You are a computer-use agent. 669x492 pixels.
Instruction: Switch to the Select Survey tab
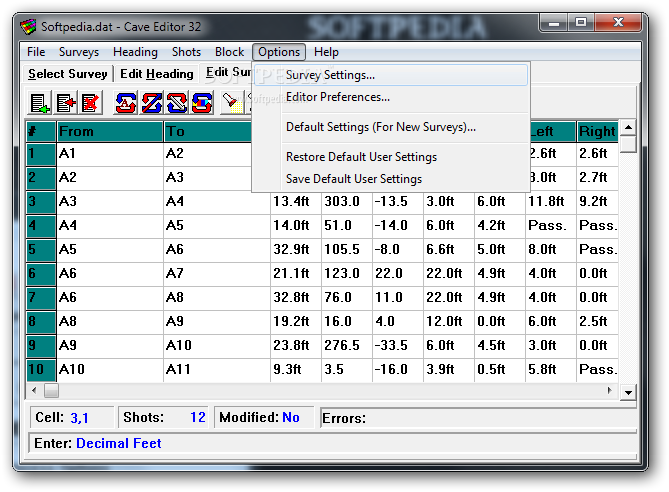(x=67, y=74)
